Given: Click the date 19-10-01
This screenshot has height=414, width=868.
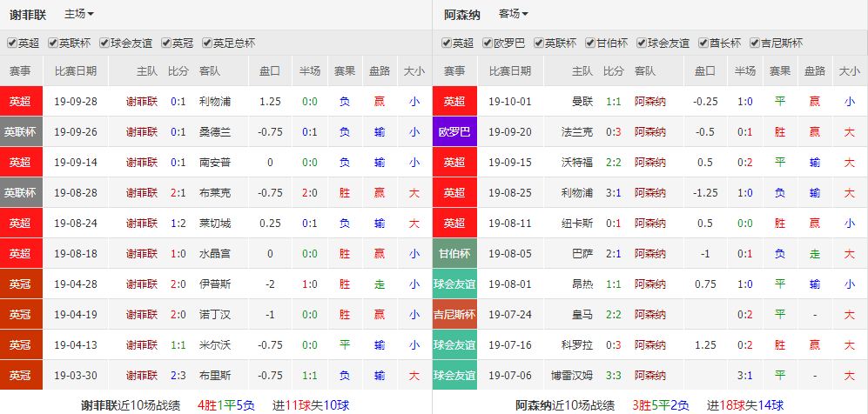Looking at the screenshot, I should pos(510,101).
